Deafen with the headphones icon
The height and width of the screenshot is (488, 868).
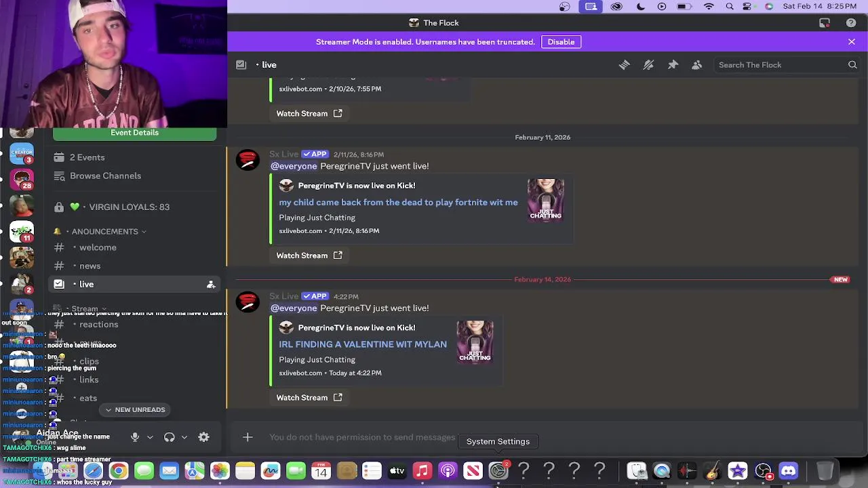(170, 437)
